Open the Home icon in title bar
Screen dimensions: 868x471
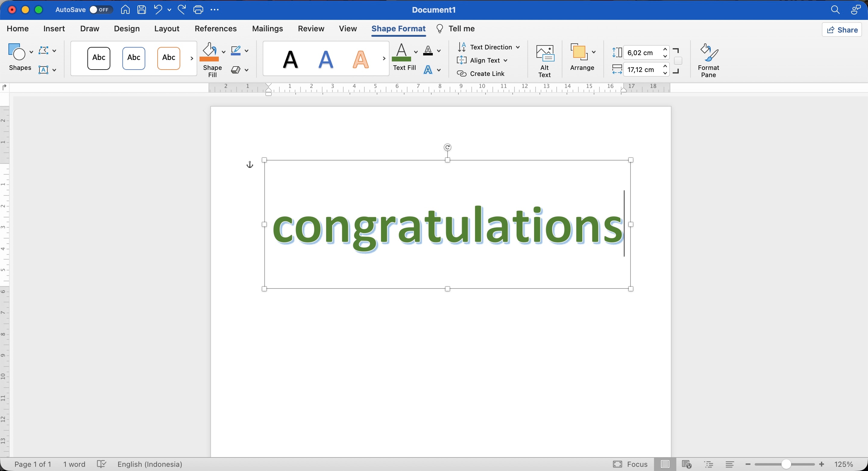[125, 10]
